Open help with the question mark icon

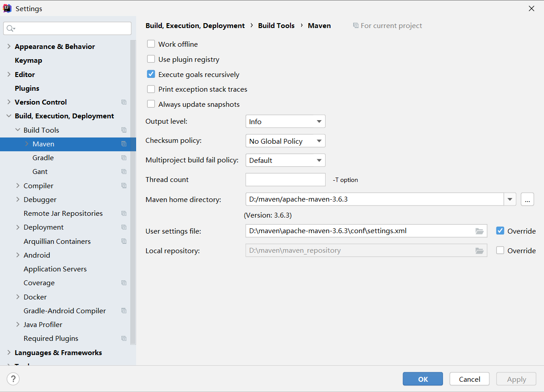point(13,379)
